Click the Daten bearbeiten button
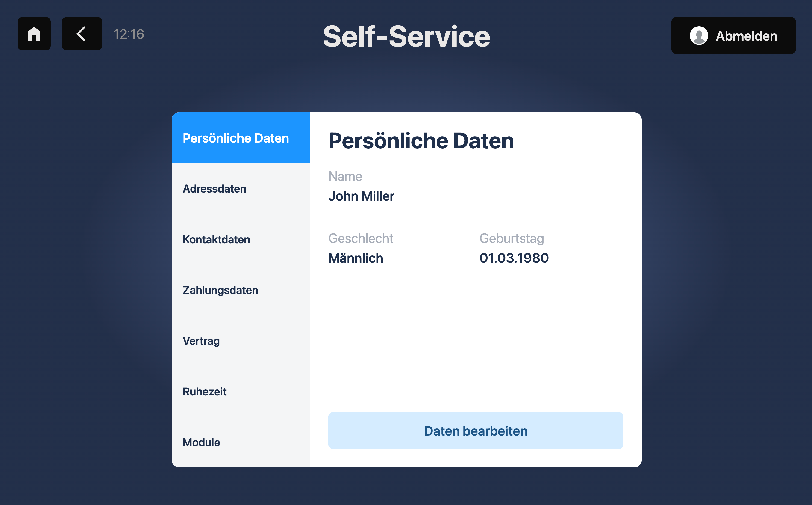 pyautogui.click(x=476, y=431)
